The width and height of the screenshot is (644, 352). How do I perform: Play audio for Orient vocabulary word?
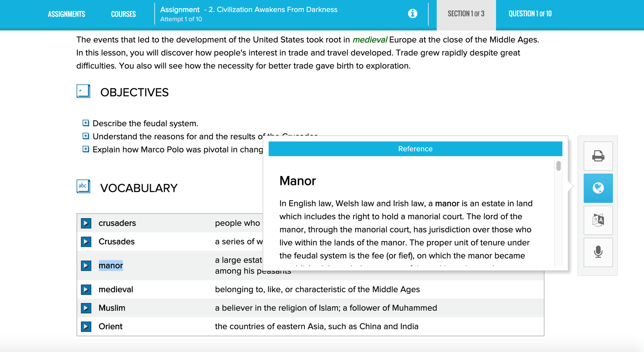tap(86, 327)
